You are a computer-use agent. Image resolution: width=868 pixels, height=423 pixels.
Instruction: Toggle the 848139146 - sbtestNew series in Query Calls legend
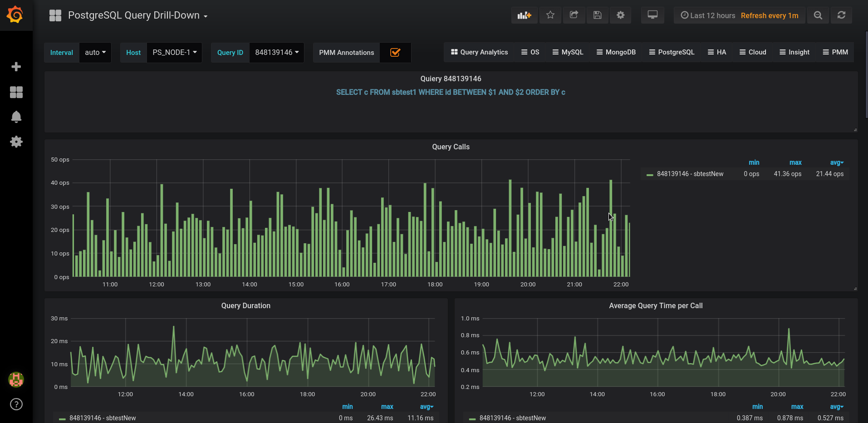click(690, 174)
